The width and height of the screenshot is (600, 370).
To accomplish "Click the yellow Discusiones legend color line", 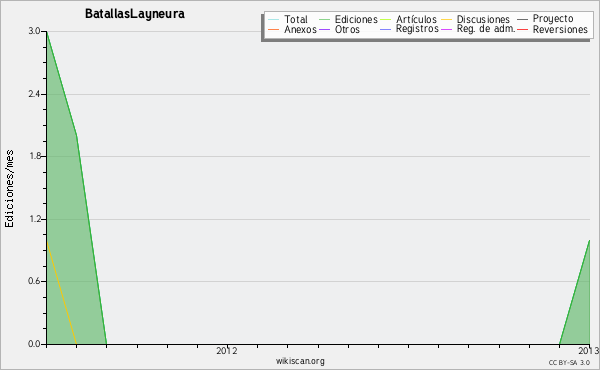I will tap(447, 20).
